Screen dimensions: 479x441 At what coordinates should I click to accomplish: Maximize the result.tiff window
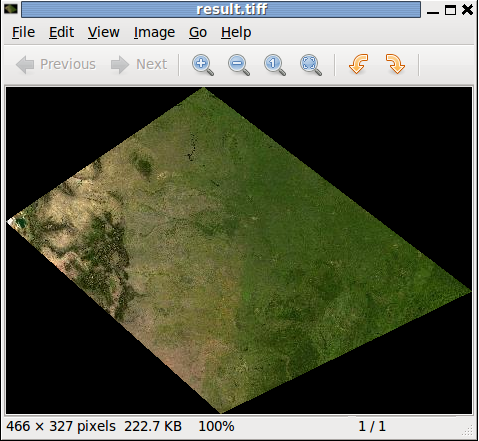pos(450,10)
